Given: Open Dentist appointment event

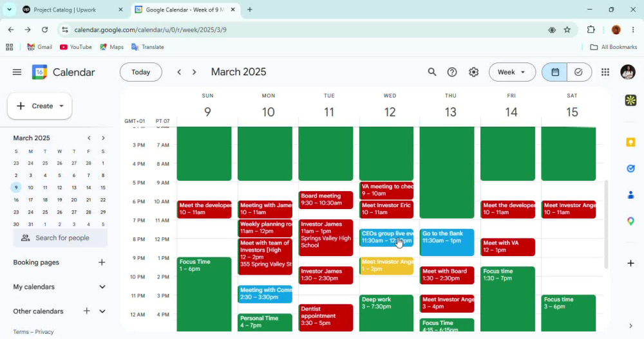Looking at the screenshot, I should pos(326,317).
